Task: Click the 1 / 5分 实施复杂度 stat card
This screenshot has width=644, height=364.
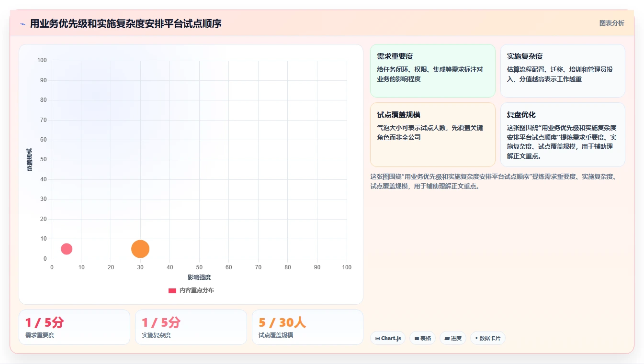Action: click(x=191, y=327)
